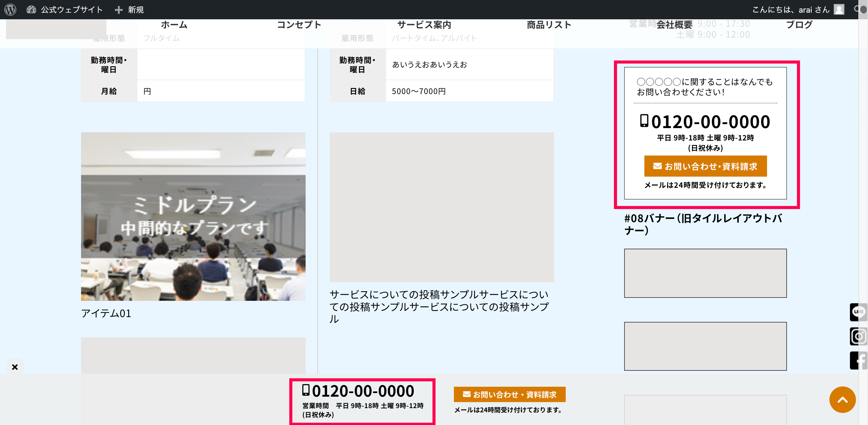
Task: Open the アイテム01 link
Action: pyautogui.click(x=106, y=313)
